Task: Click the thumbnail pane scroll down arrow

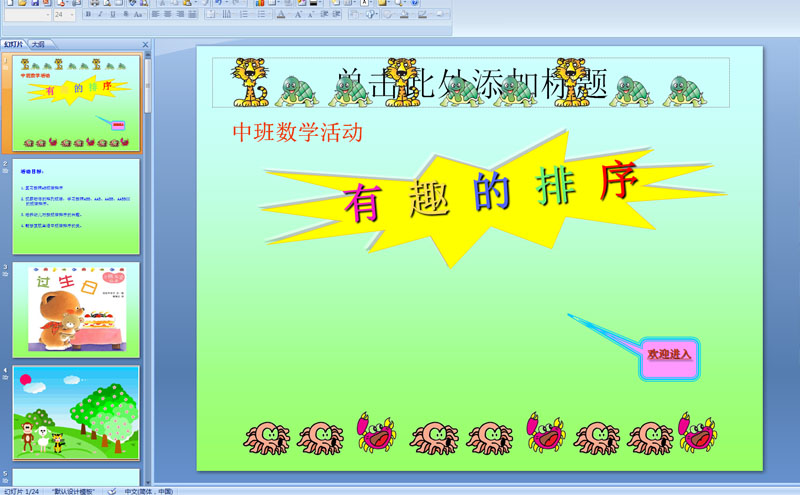Action: pos(148,482)
